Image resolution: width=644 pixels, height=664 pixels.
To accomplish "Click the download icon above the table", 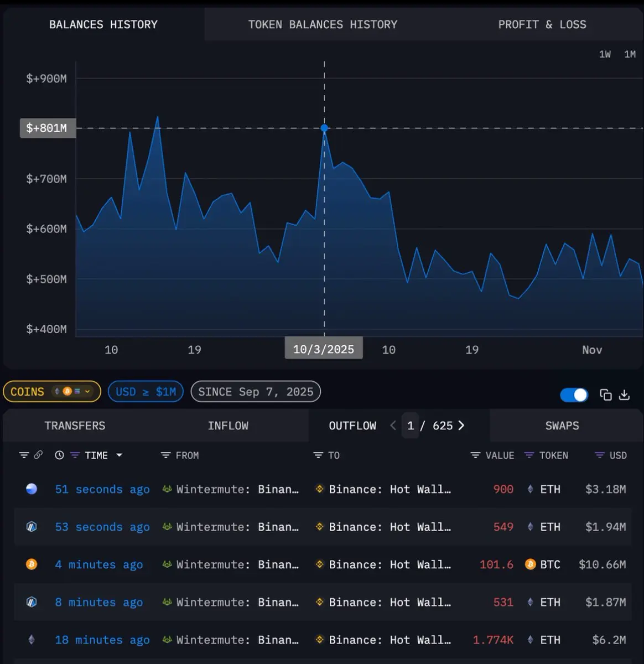I will coord(624,395).
